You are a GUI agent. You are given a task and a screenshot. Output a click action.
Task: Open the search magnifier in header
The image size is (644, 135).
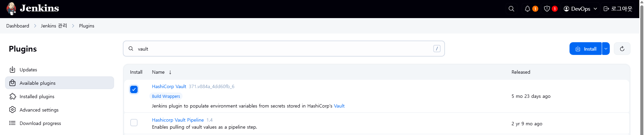(x=511, y=9)
